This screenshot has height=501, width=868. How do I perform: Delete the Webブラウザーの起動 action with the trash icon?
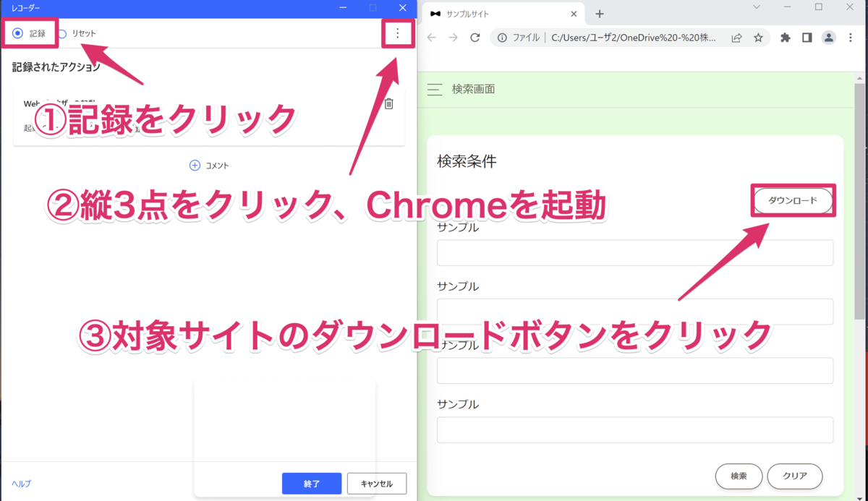pyautogui.click(x=389, y=103)
